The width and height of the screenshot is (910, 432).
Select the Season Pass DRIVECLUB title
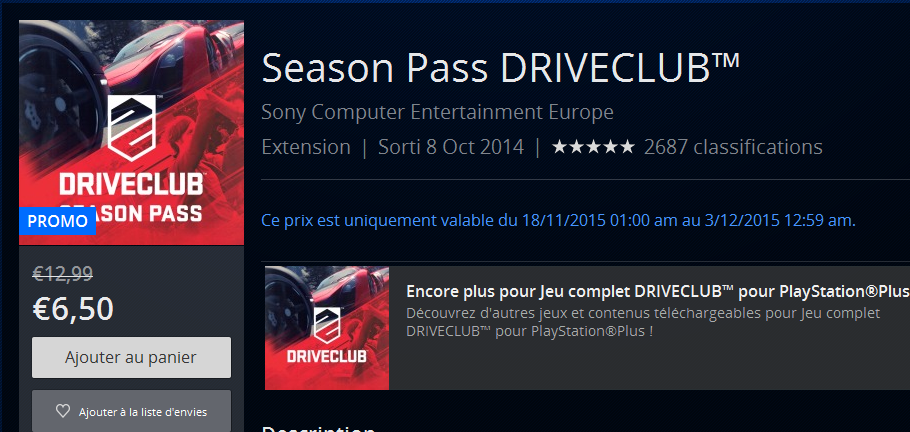501,69
